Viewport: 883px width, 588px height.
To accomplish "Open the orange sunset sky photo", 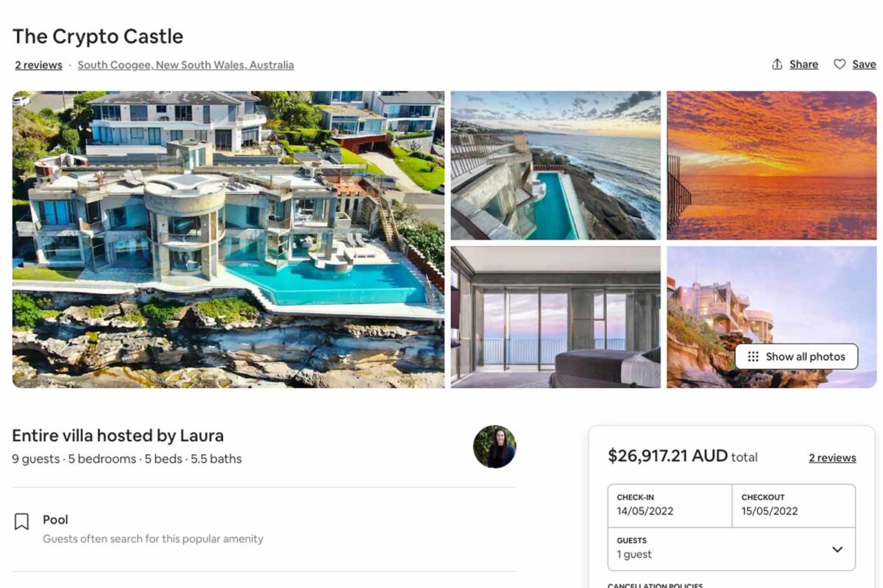I will pyautogui.click(x=772, y=166).
